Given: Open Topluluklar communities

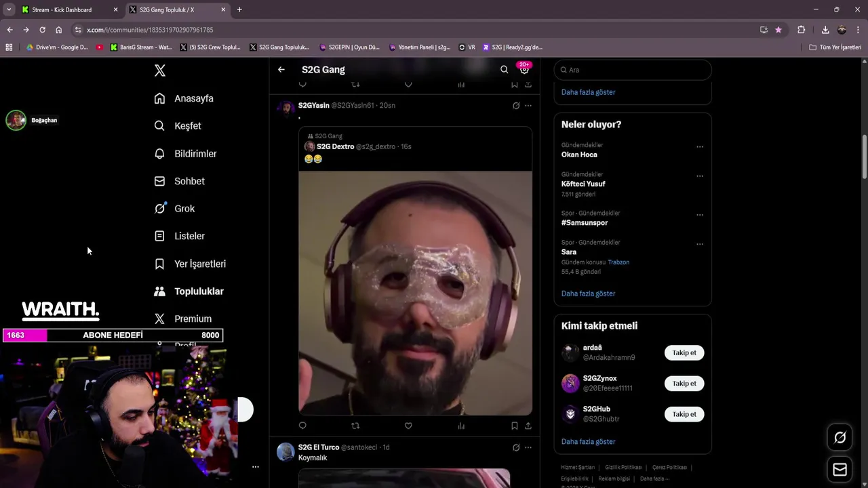Looking at the screenshot, I should [189, 291].
